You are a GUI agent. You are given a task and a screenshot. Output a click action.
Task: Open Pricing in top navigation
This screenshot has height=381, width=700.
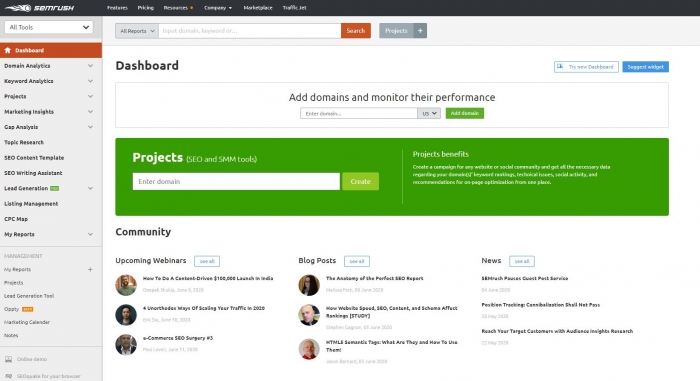click(146, 8)
